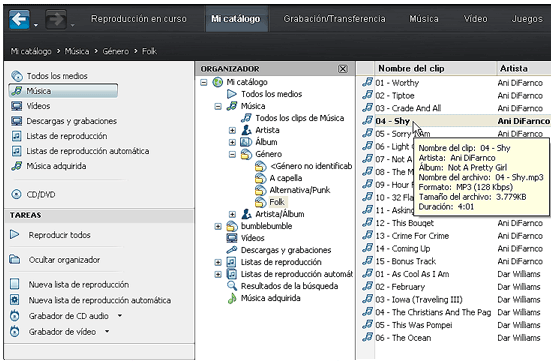Switch to the Reproducción en curso tab
This screenshot has height=364, width=555.
point(139,19)
